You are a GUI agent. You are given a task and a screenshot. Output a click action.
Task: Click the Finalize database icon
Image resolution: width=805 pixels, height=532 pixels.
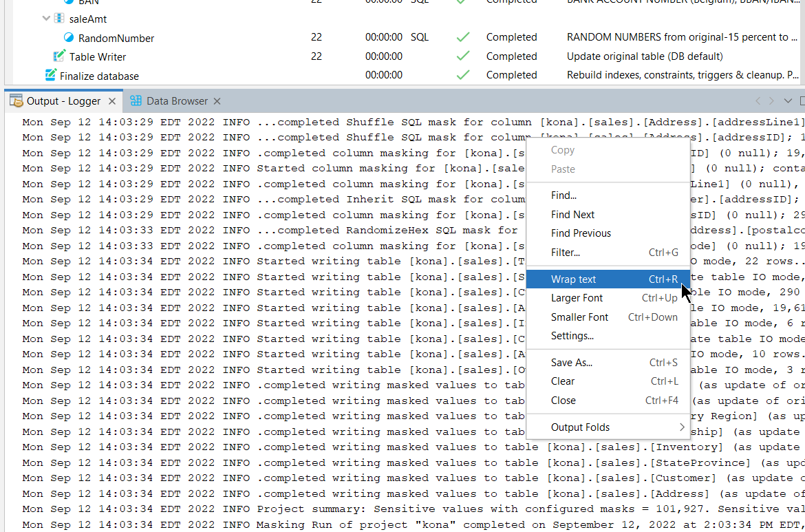(x=50, y=75)
